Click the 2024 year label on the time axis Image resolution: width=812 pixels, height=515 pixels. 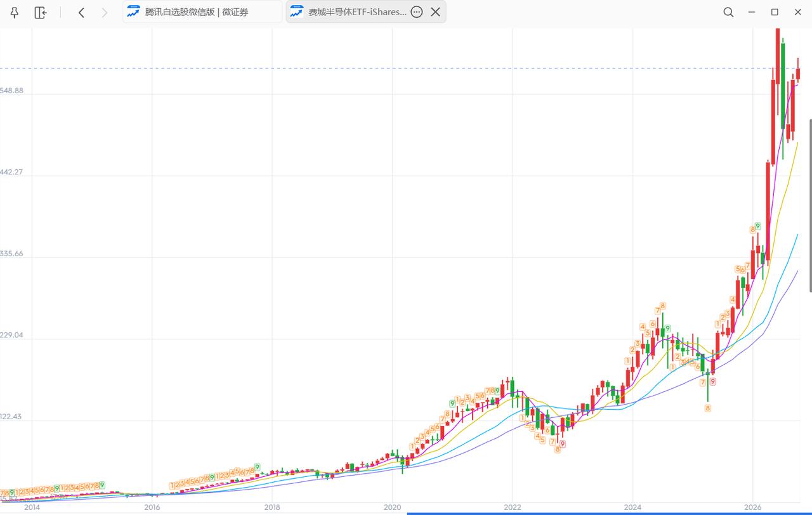632,507
